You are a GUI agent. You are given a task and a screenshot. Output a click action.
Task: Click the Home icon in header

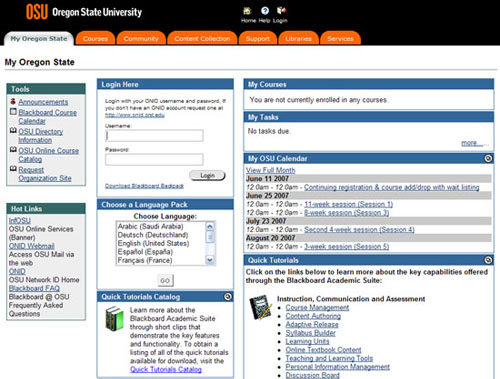247,11
